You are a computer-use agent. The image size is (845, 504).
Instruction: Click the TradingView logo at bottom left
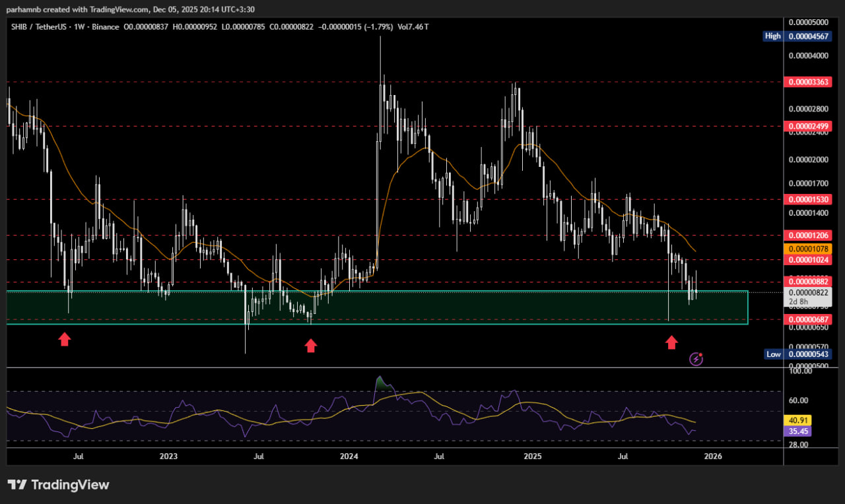[x=58, y=485]
